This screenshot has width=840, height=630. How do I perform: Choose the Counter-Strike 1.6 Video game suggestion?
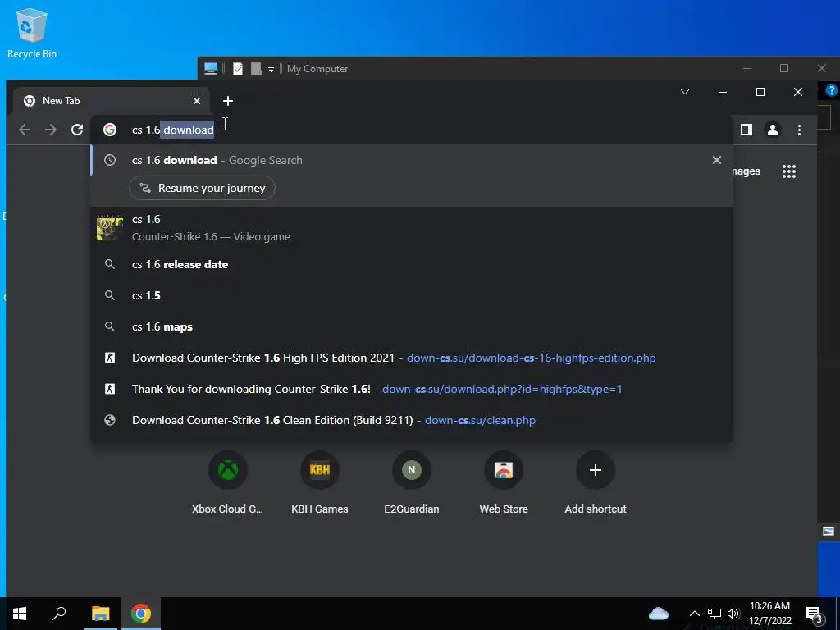412,228
